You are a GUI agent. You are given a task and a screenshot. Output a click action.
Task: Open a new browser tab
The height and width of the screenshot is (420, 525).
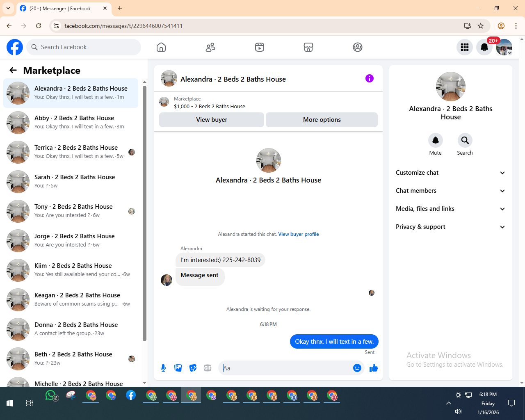(x=120, y=8)
